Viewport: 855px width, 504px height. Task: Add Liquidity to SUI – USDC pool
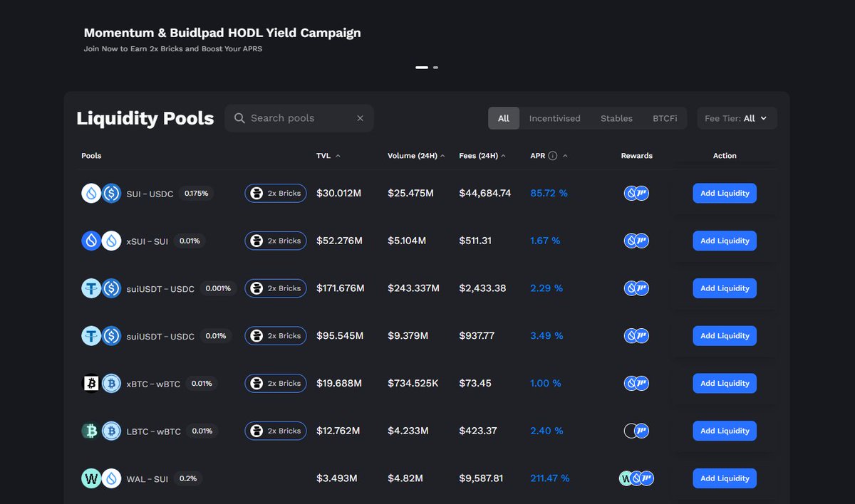725,193
